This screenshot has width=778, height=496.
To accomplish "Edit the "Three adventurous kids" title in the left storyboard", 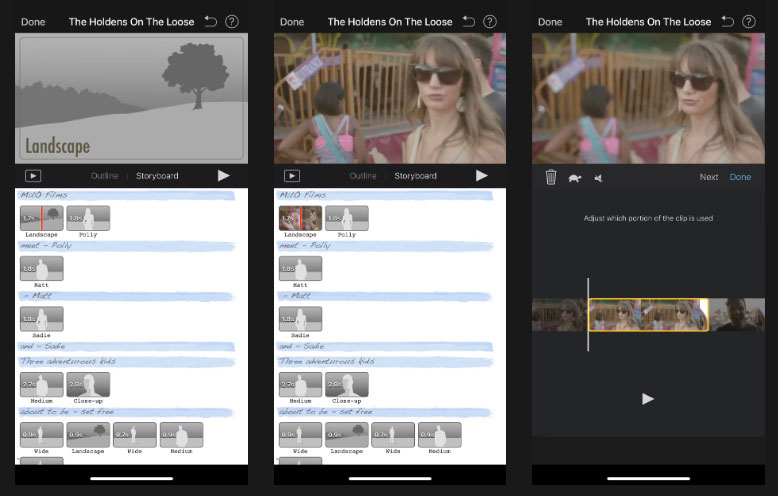I will pyautogui.click(x=127, y=361).
